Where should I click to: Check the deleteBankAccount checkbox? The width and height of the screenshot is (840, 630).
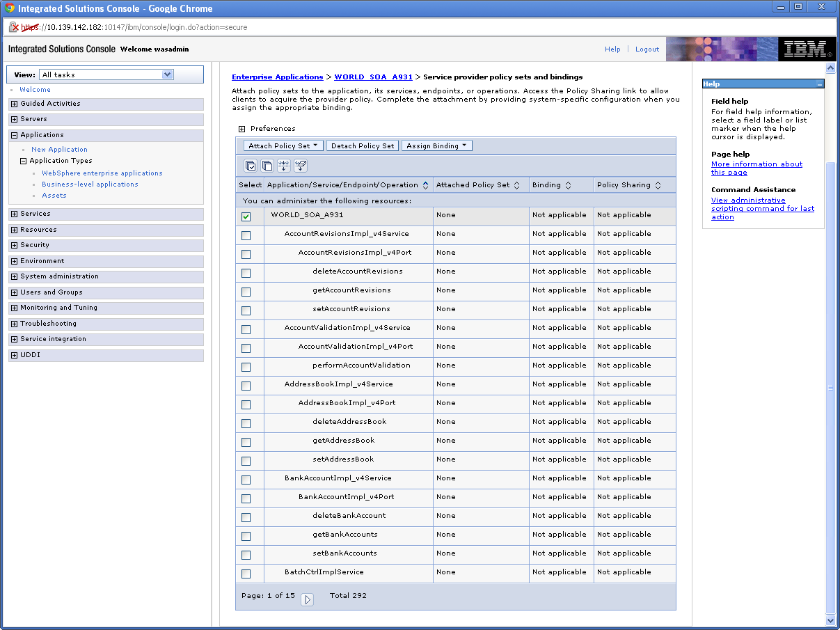pyautogui.click(x=246, y=517)
